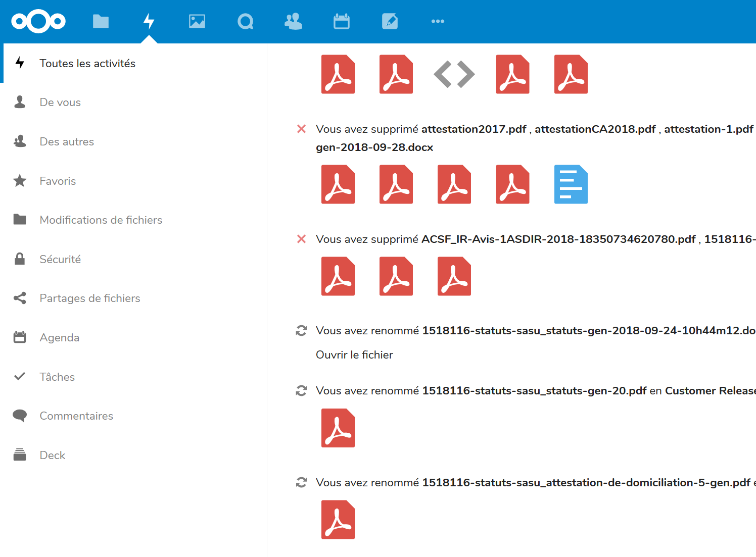This screenshot has height=557, width=756.
Task: Open first PDF thumbnail under ACSF_IR-Avis deletion
Action: pyautogui.click(x=338, y=276)
